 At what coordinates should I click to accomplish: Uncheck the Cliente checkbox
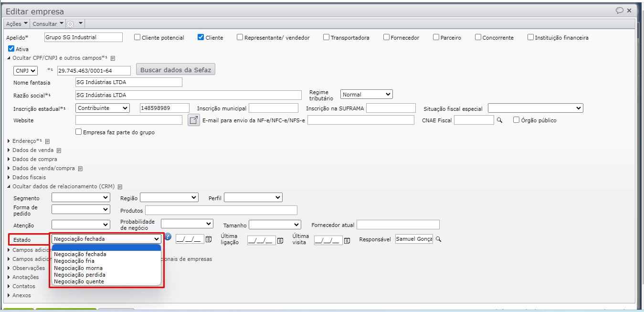click(x=201, y=37)
